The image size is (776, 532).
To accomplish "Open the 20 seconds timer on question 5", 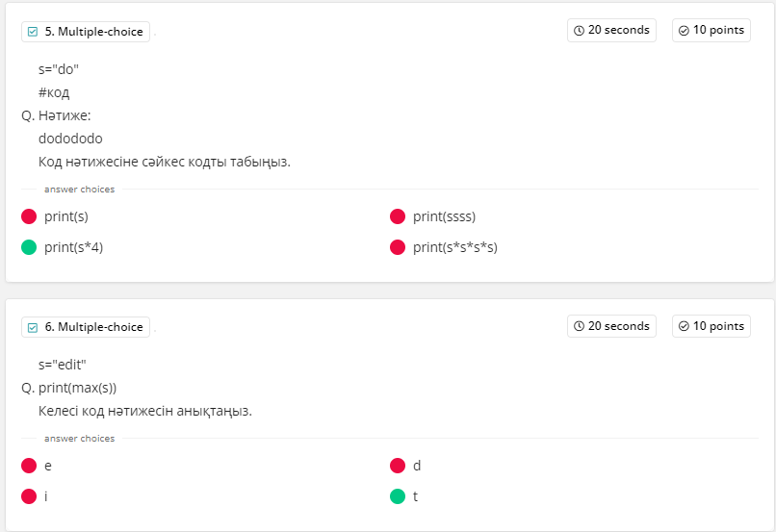I will (612, 30).
